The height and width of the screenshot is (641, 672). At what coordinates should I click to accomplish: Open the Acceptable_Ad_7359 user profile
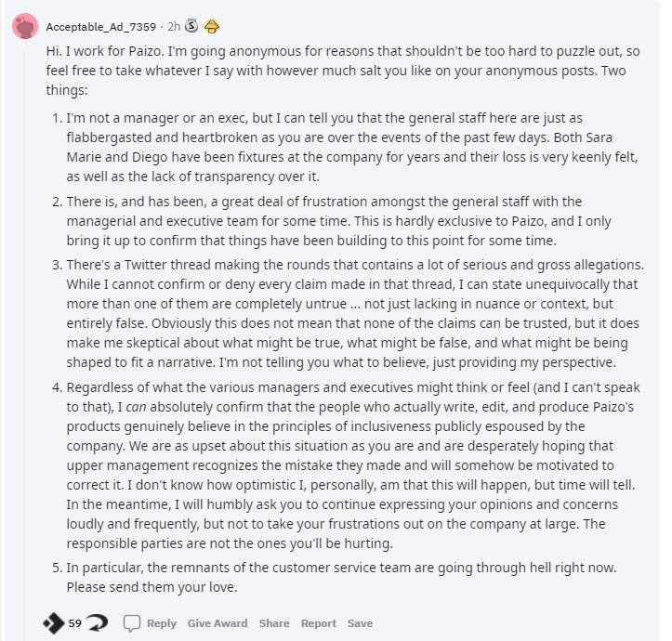pyautogui.click(x=100, y=27)
